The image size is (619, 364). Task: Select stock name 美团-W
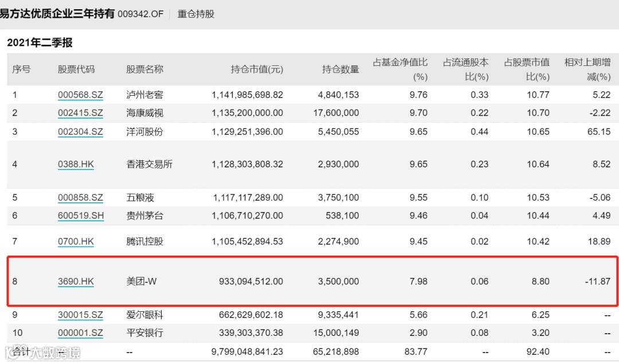(142, 281)
